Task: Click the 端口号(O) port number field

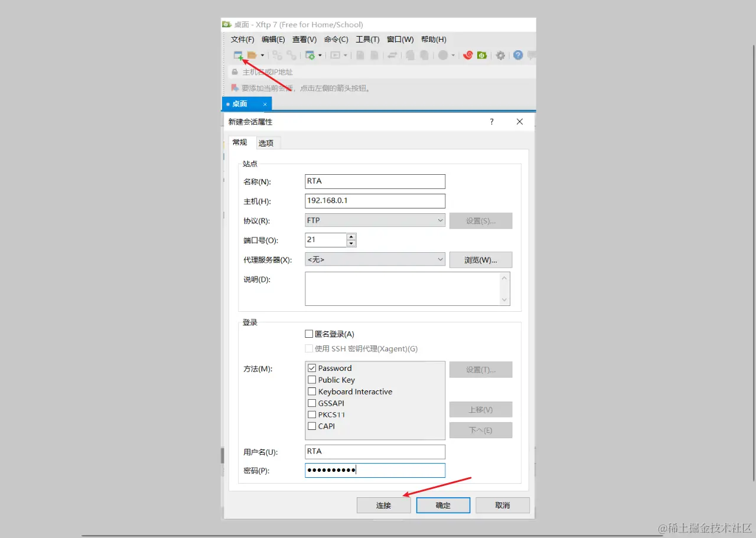Action: (326, 240)
